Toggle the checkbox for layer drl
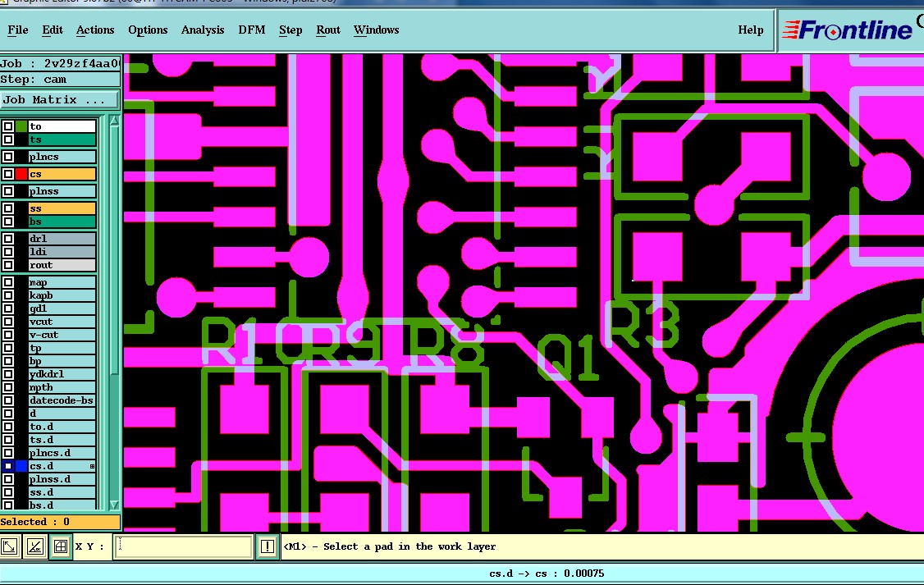 7,239
